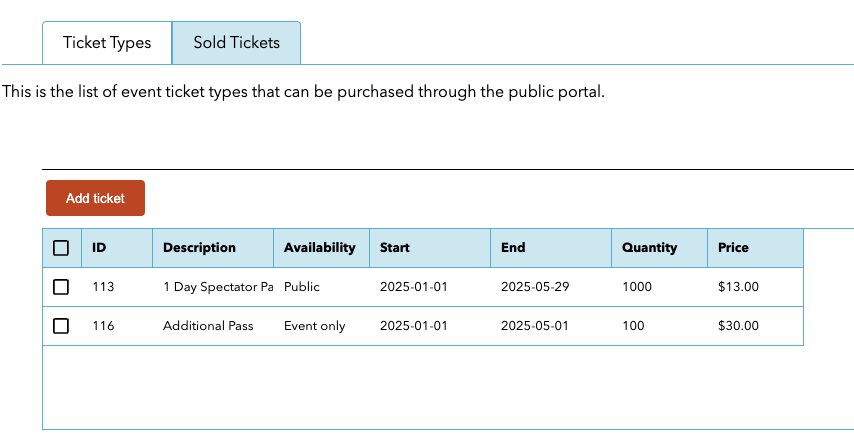Screen dimensions: 854x448
Task: Click the Availability column header
Action: [x=321, y=248]
